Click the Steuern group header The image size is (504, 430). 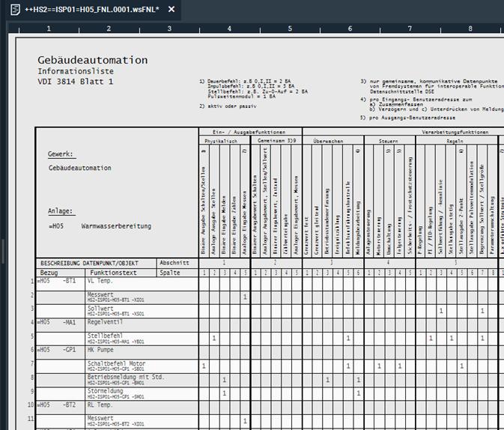(x=388, y=141)
